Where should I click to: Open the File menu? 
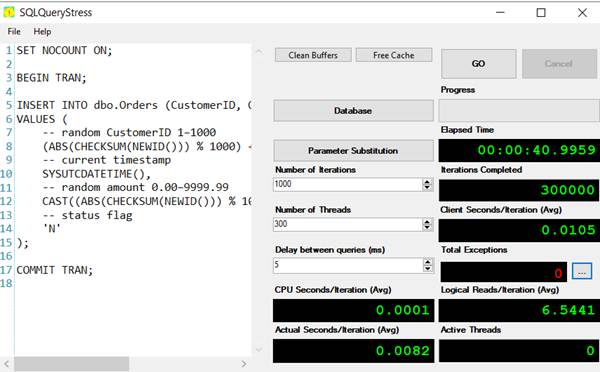tap(14, 31)
